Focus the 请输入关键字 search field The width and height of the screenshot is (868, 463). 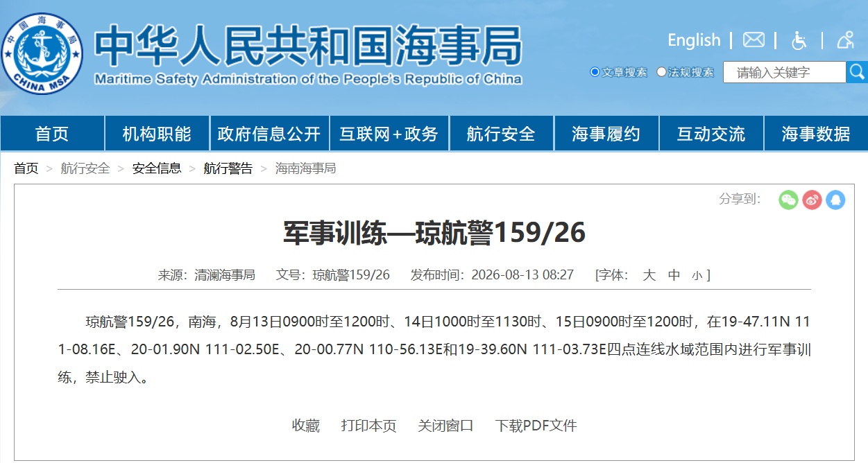point(785,72)
